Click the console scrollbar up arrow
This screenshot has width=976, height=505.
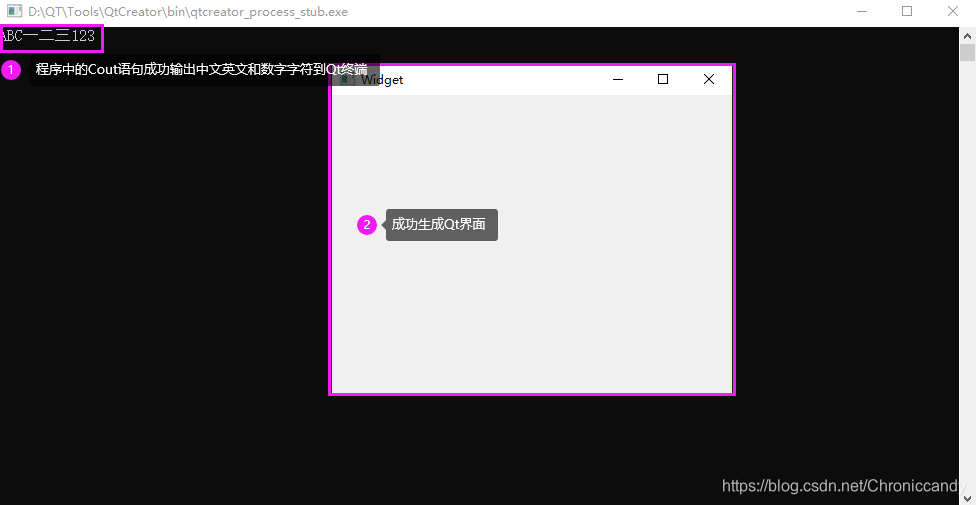pyautogui.click(x=967, y=35)
